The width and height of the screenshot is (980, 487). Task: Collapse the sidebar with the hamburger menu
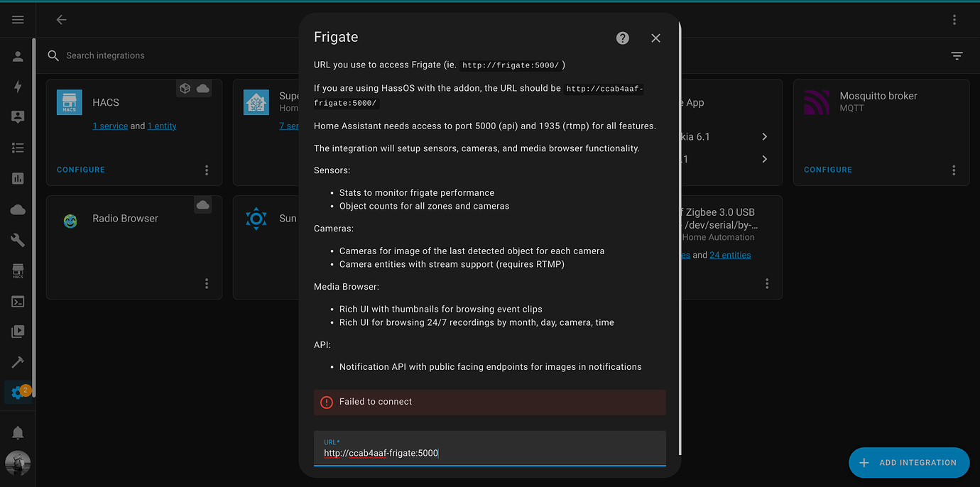pos(18,19)
